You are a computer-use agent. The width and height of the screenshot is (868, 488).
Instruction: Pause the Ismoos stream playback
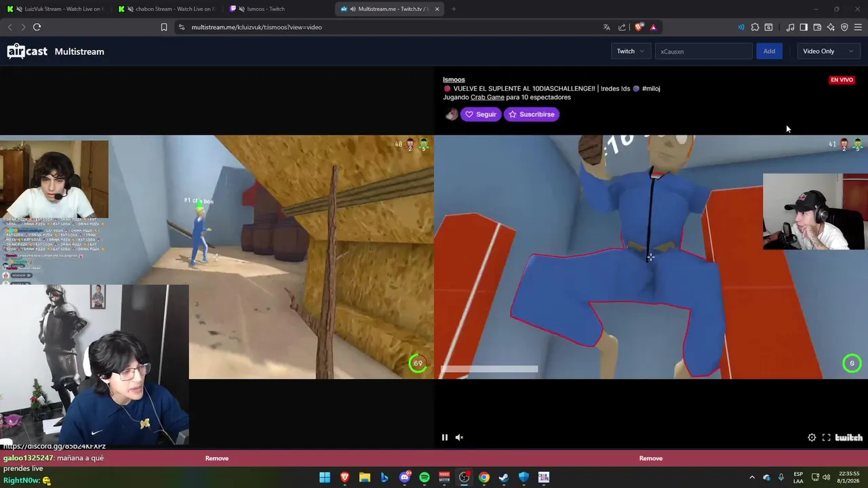click(445, 437)
